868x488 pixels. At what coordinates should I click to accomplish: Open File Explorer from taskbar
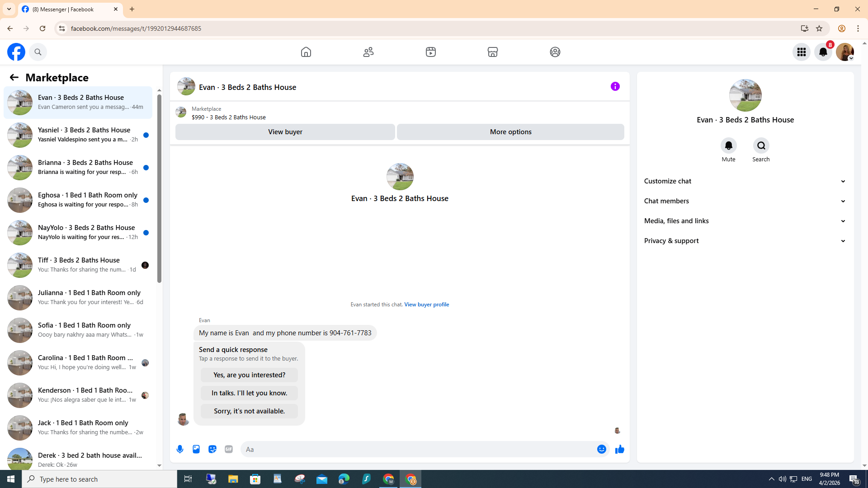(x=233, y=479)
